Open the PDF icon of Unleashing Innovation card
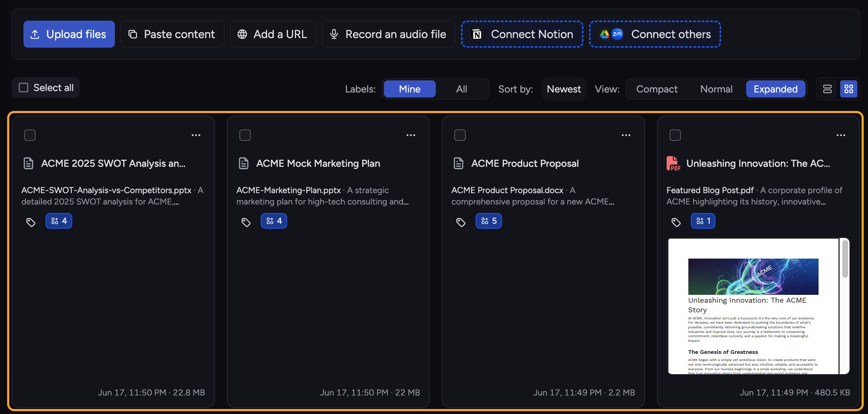Image resolution: width=868 pixels, height=414 pixels. point(673,164)
